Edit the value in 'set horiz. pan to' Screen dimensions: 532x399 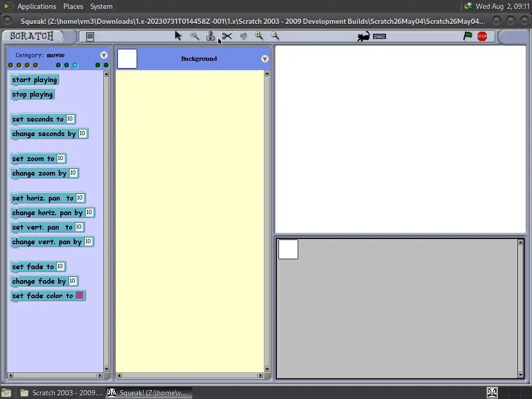click(79, 197)
